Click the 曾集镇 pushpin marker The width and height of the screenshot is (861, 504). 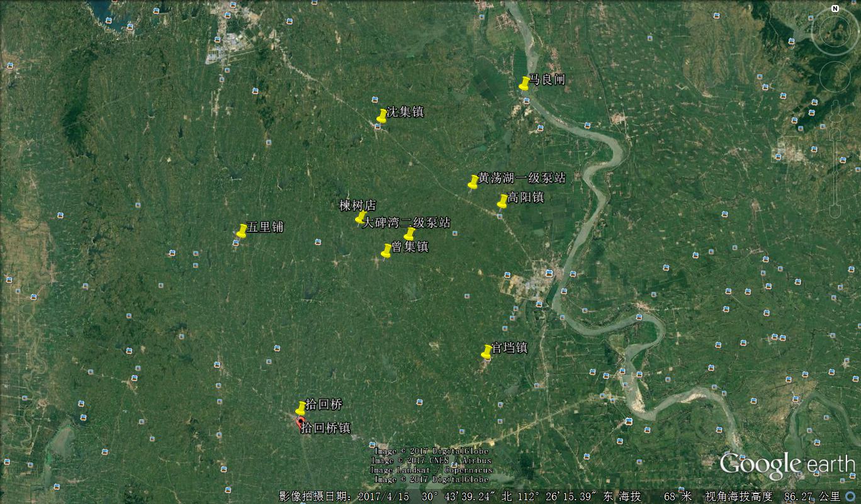pos(386,250)
